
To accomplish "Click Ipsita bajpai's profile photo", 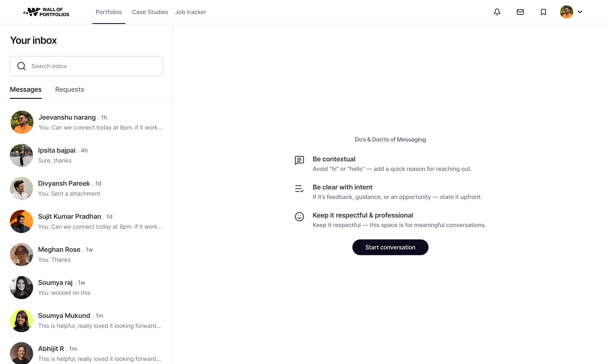I will click(22, 155).
